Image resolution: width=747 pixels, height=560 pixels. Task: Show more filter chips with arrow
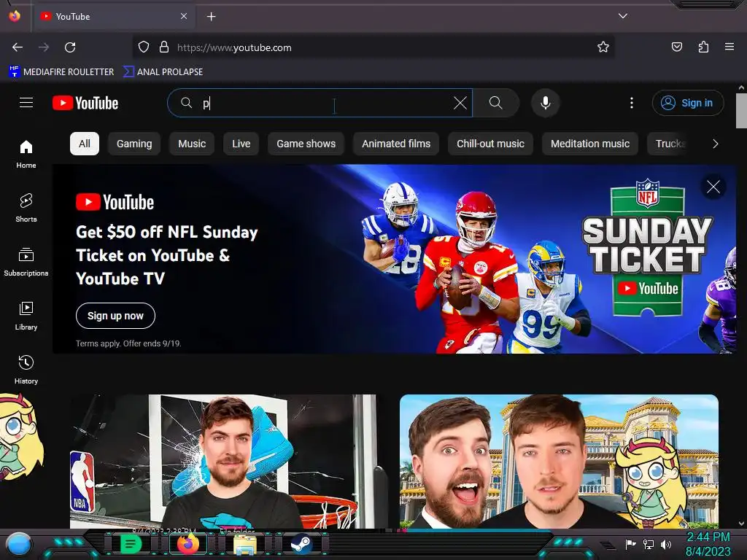pyautogui.click(x=715, y=144)
